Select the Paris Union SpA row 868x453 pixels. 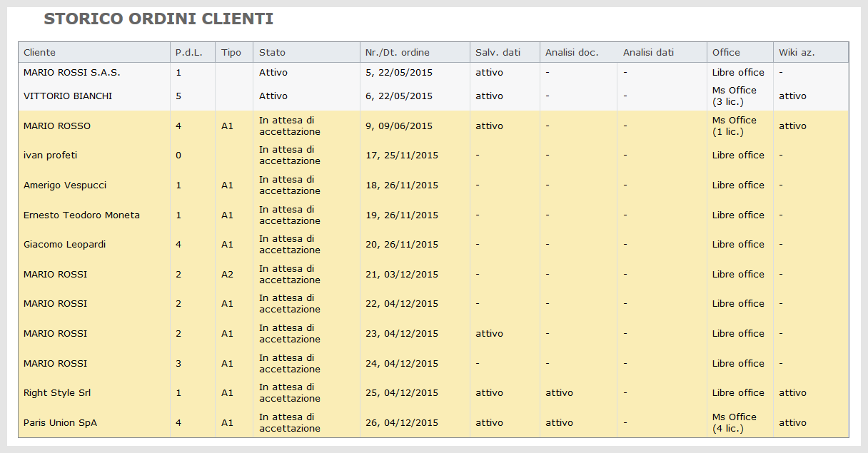433,423
